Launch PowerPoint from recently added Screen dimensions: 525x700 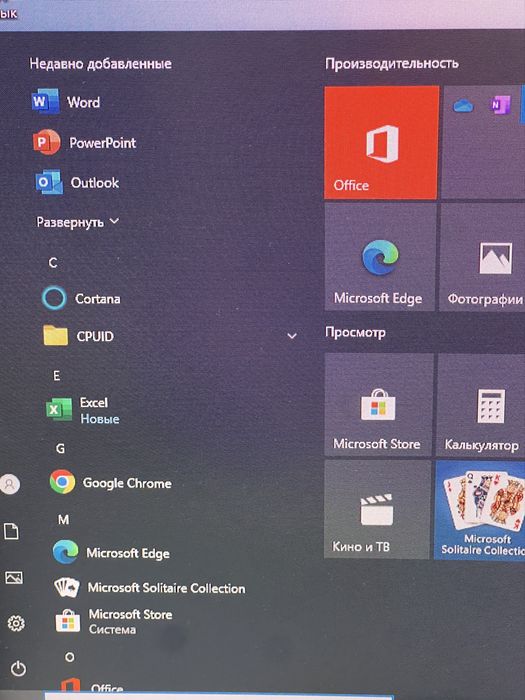tap(84, 143)
